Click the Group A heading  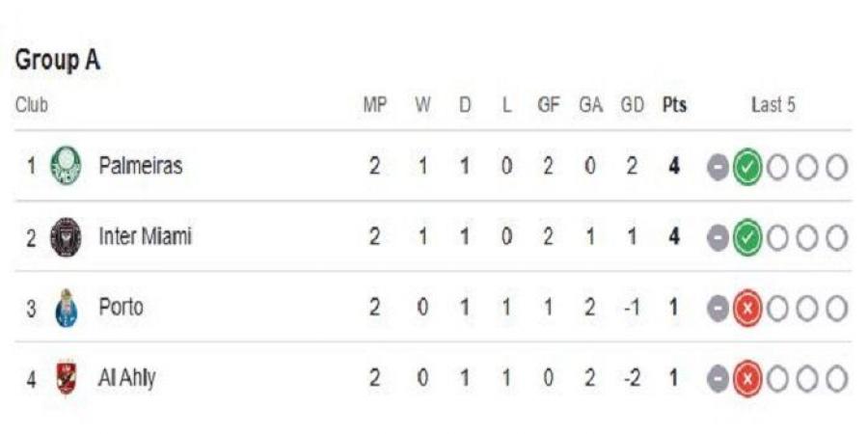[x=58, y=60]
